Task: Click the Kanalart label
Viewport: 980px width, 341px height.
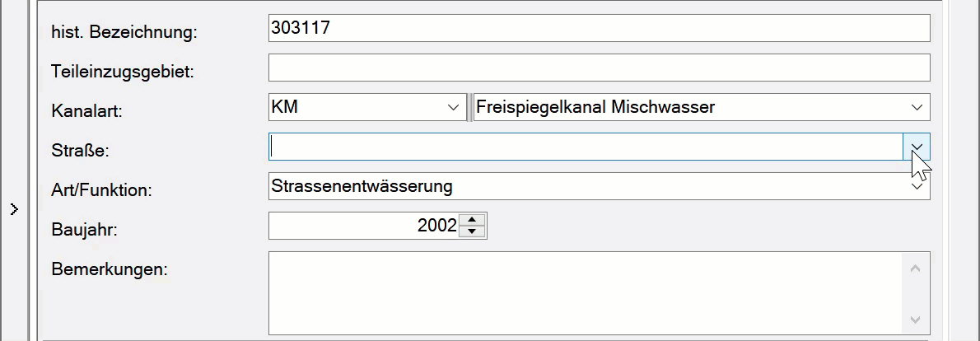Action: pos(86,111)
